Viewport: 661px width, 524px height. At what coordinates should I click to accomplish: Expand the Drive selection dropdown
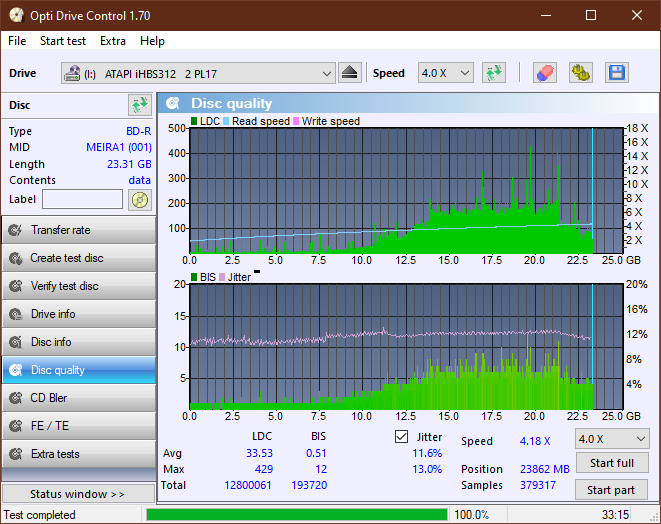pyautogui.click(x=326, y=73)
